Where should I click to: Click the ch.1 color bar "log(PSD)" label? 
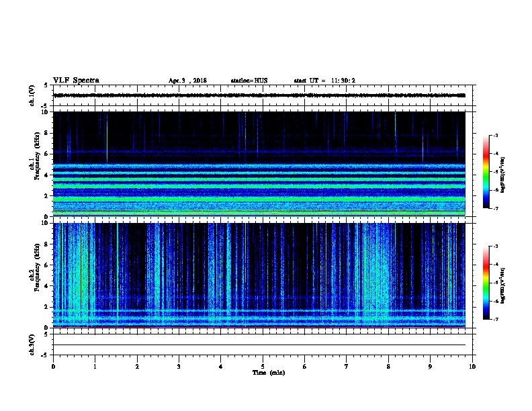pyautogui.click(x=503, y=175)
